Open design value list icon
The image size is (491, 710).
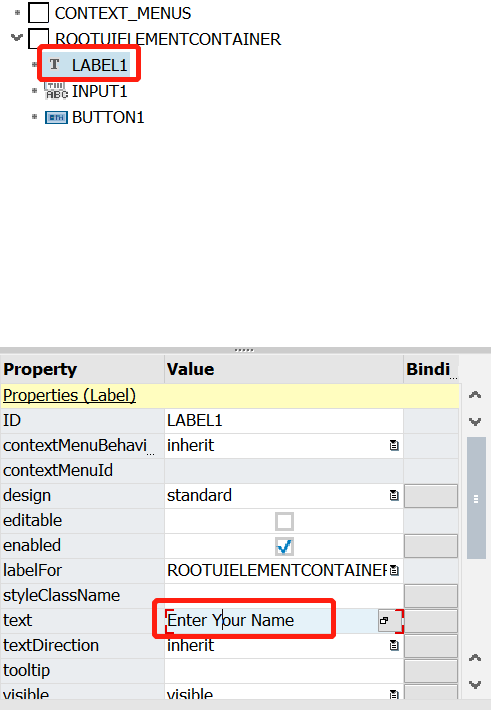click(394, 495)
